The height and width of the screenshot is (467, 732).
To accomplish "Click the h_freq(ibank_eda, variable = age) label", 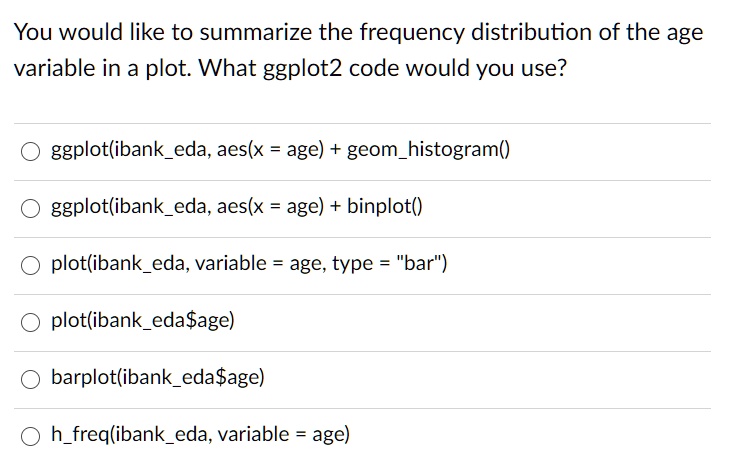I will coord(200,434).
